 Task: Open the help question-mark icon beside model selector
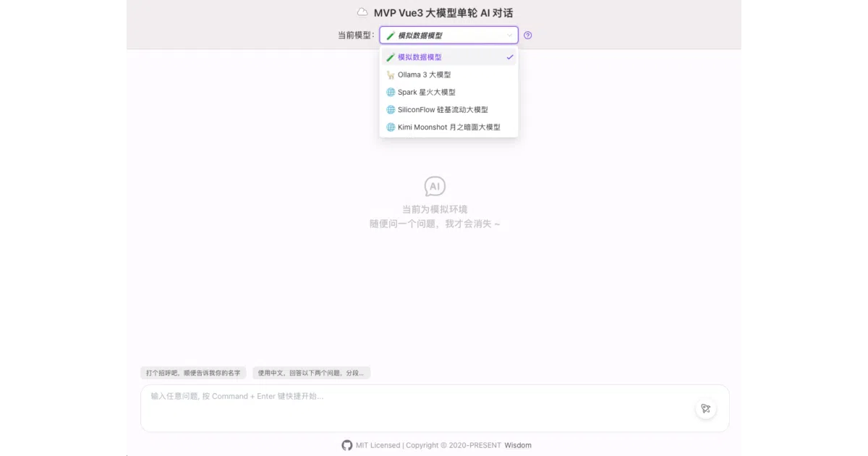tap(528, 35)
